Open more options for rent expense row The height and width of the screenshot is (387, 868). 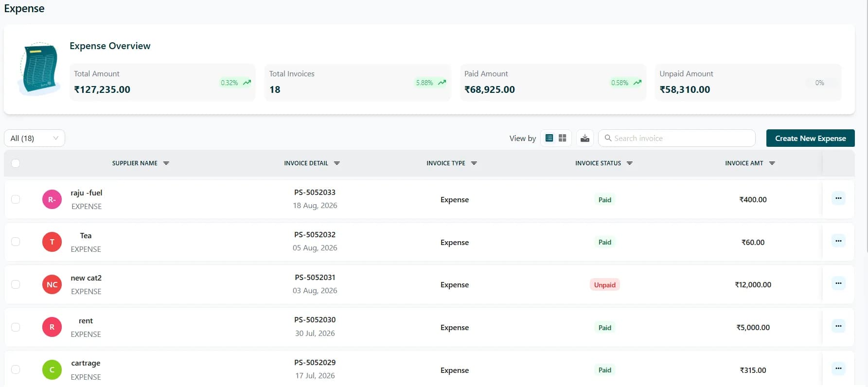point(838,326)
